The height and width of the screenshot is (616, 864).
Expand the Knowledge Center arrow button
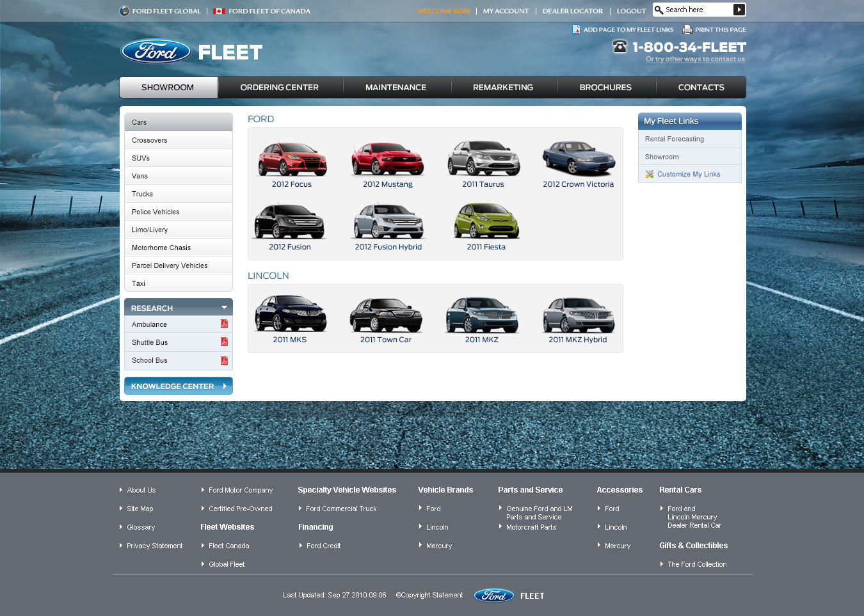(225, 386)
